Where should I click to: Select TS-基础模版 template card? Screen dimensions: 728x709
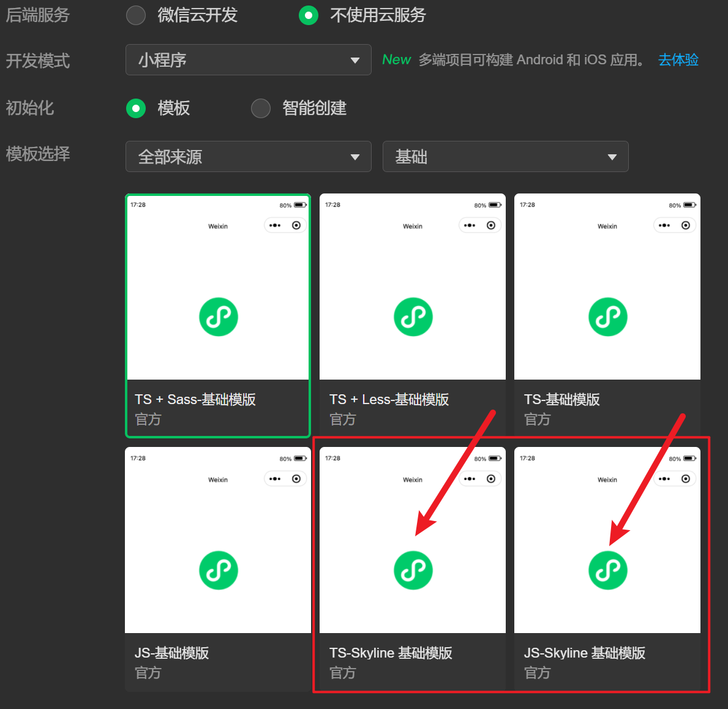[x=607, y=316]
